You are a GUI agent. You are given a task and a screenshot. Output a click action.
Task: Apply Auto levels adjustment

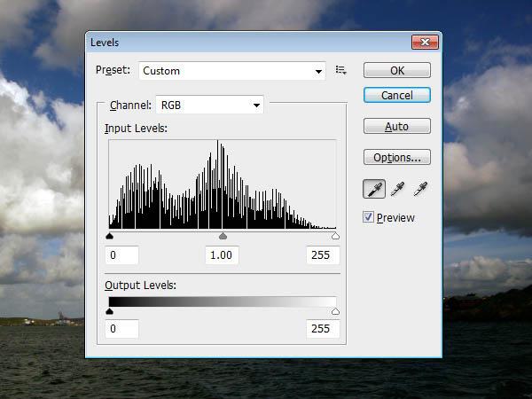397,126
